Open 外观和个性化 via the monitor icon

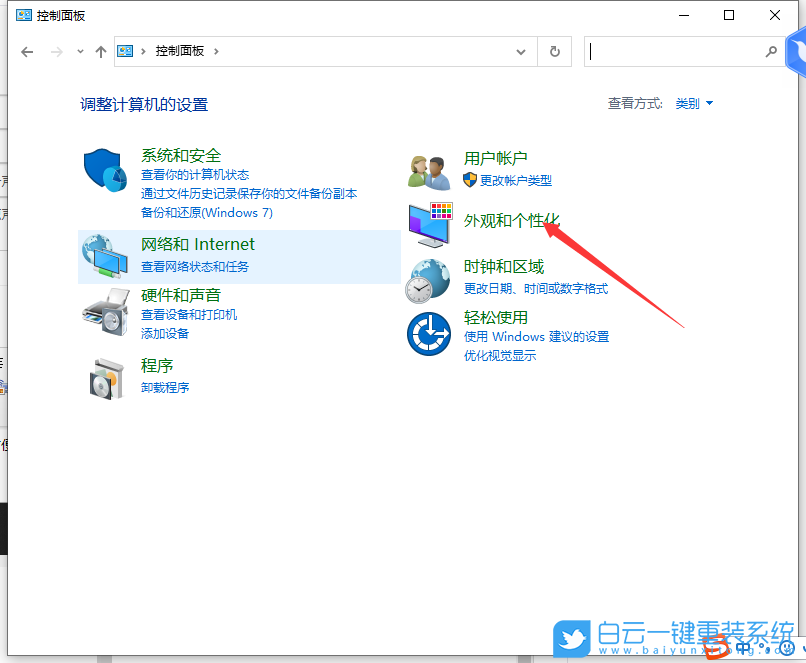428,225
